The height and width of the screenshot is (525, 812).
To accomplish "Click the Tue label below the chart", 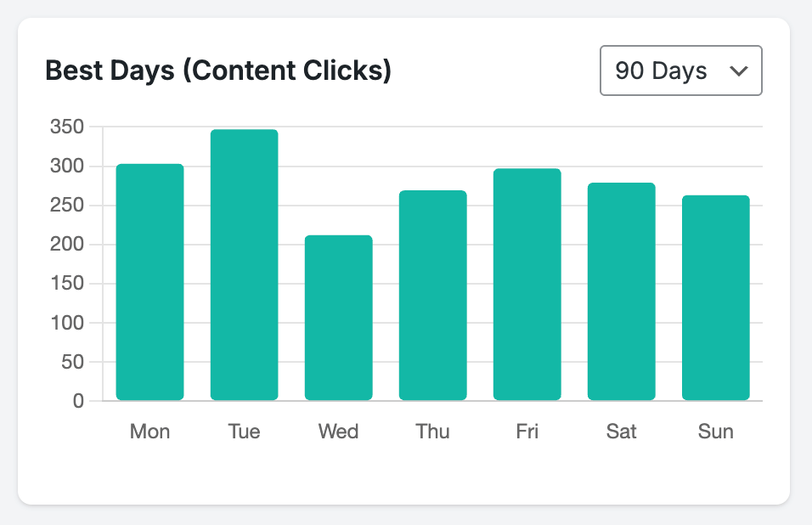I will 244,431.
